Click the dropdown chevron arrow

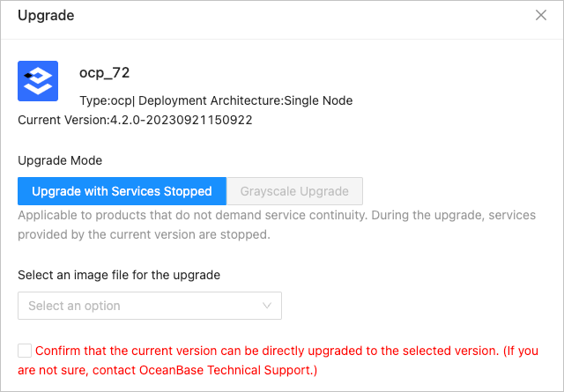[267, 306]
